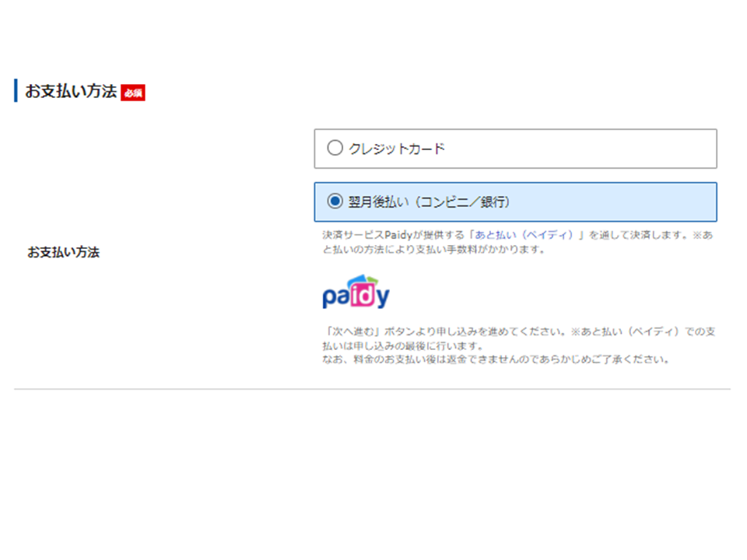The image size is (747, 560).
Task: Select the クレジットカード radio button
Action: 335,148
